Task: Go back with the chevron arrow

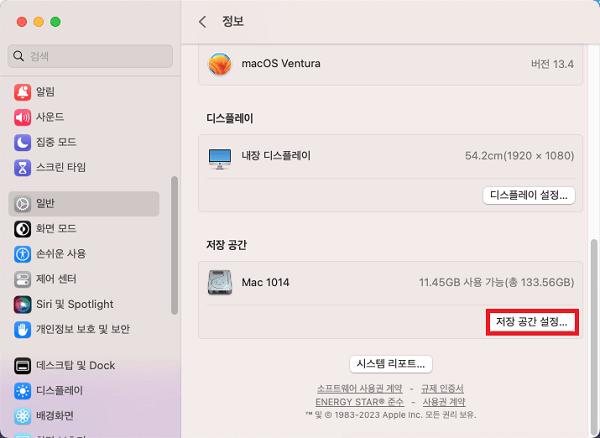Action: click(x=202, y=22)
